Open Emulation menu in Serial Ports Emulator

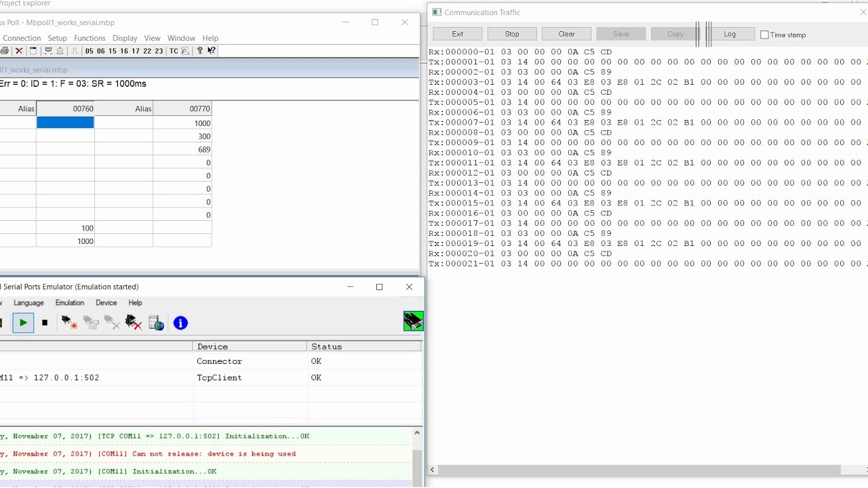70,303
